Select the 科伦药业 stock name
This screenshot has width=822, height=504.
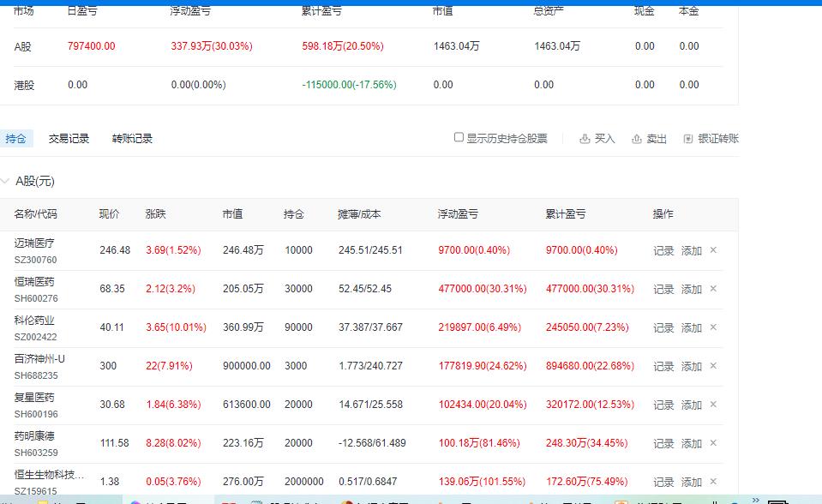tap(34, 320)
